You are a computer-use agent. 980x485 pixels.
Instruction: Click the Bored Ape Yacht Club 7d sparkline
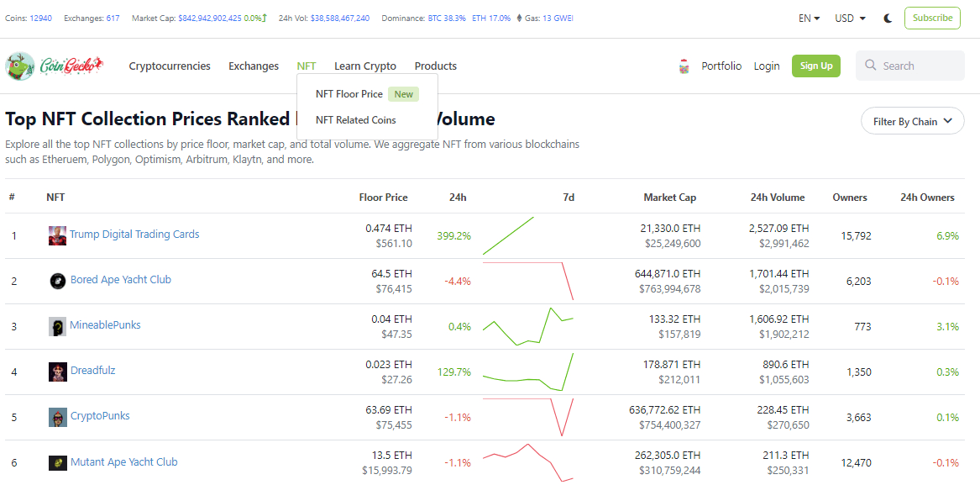click(528, 281)
